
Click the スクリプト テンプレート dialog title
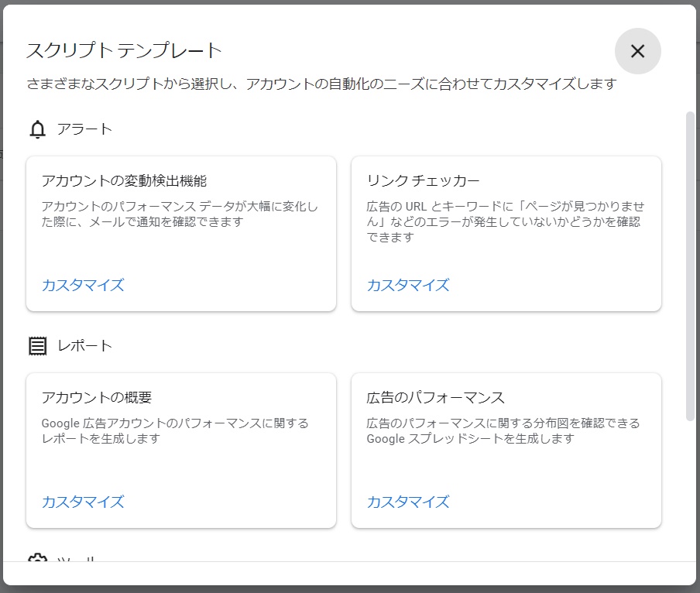tap(125, 51)
